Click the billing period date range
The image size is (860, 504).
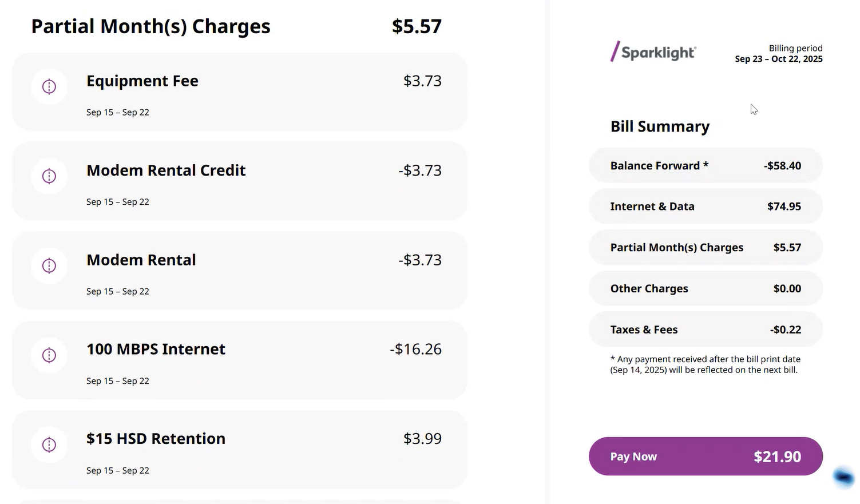[x=779, y=59]
